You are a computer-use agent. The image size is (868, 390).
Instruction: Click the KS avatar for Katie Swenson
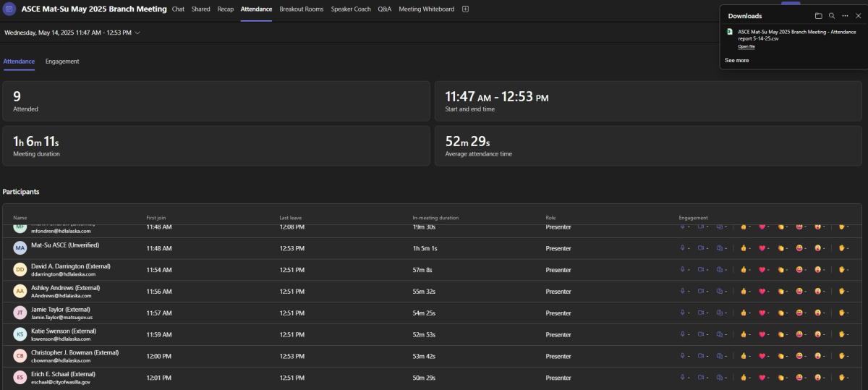[x=20, y=335]
